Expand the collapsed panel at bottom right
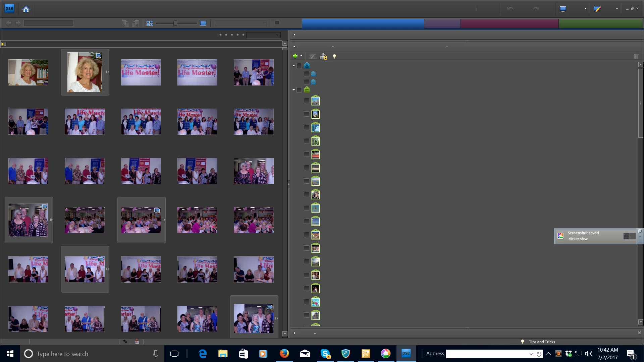This screenshot has height=362, width=644. (294, 333)
